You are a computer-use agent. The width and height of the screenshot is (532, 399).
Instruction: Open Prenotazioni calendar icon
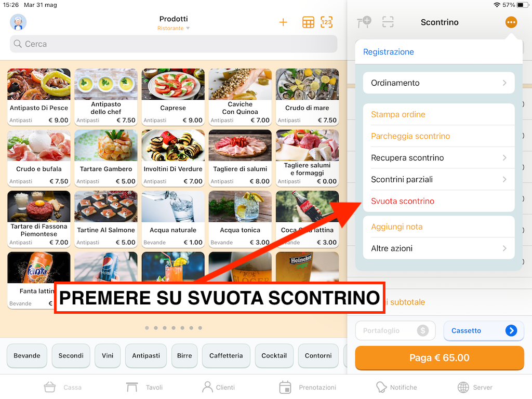tap(285, 387)
